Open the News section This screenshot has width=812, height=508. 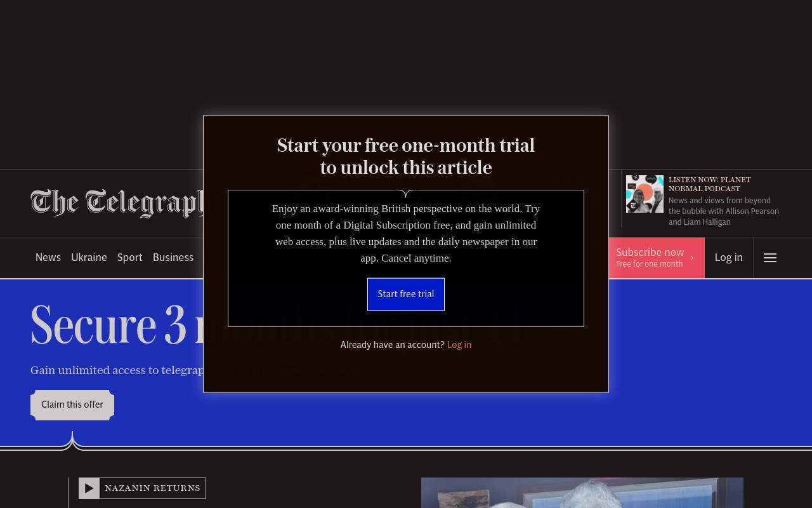click(x=48, y=258)
